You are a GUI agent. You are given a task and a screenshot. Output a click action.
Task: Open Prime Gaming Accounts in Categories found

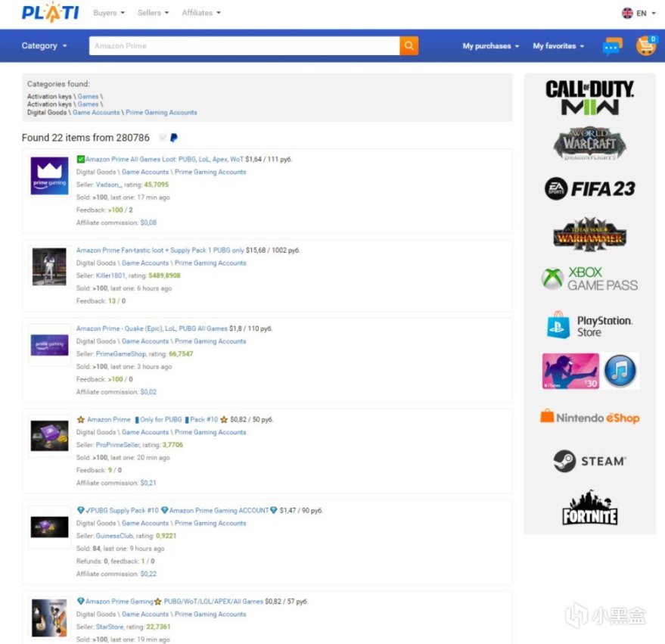tap(161, 113)
